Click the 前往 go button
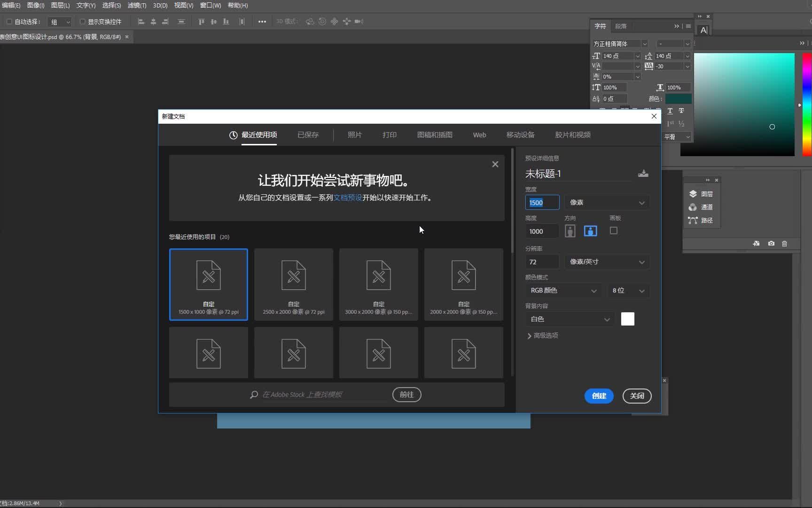The width and height of the screenshot is (812, 508). click(x=406, y=395)
